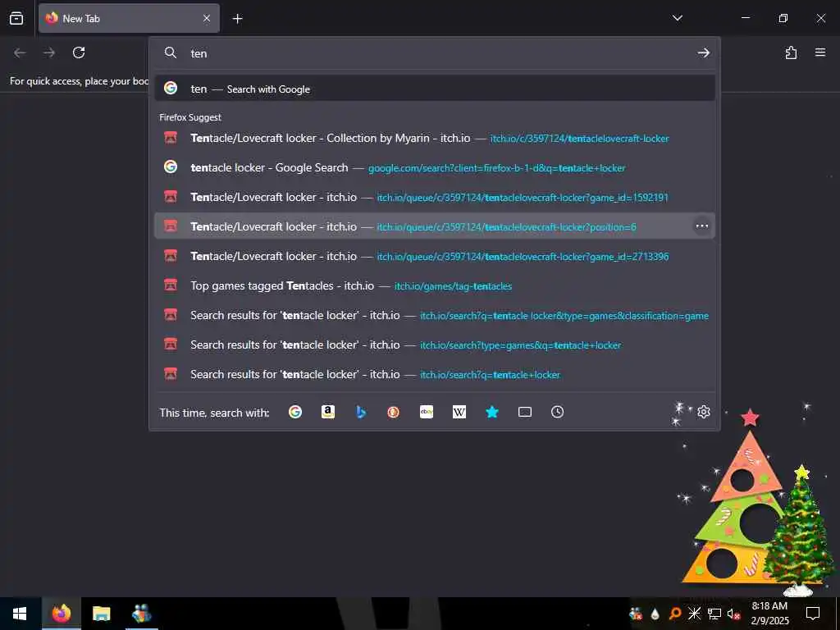Select 'ten — Search with Google' suggestion
Viewport: 840px width, 630px height.
click(x=435, y=89)
